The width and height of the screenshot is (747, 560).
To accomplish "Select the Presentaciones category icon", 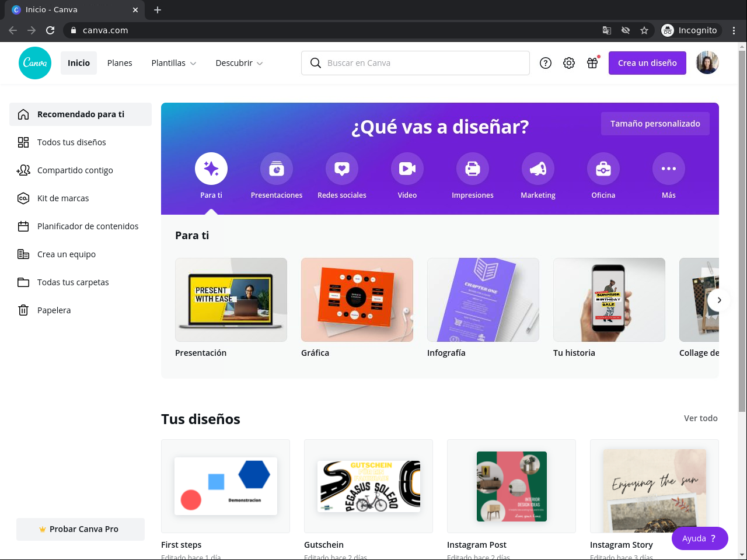I will tap(277, 169).
